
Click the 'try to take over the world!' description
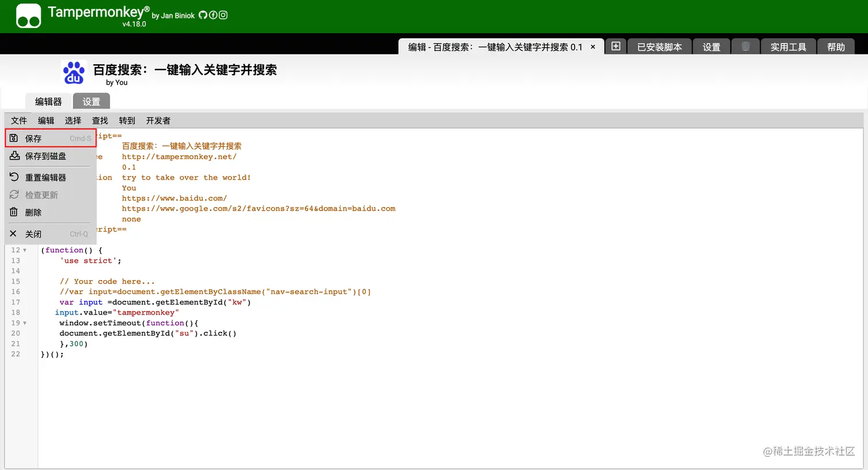186,177
